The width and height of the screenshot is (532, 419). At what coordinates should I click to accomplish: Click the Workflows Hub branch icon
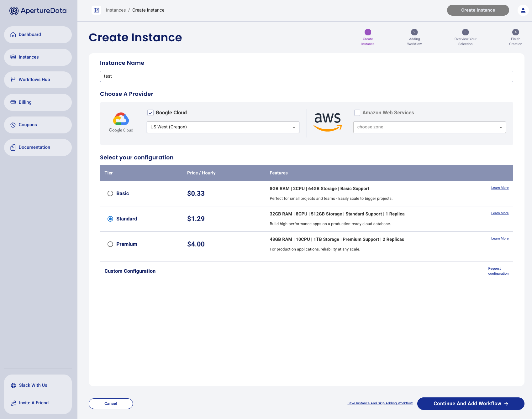[x=13, y=80]
